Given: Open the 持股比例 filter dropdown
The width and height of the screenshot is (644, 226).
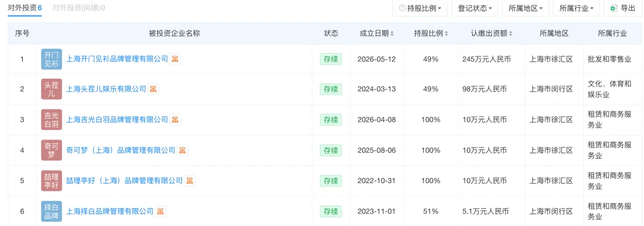Looking at the screenshot, I should point(420,8).
